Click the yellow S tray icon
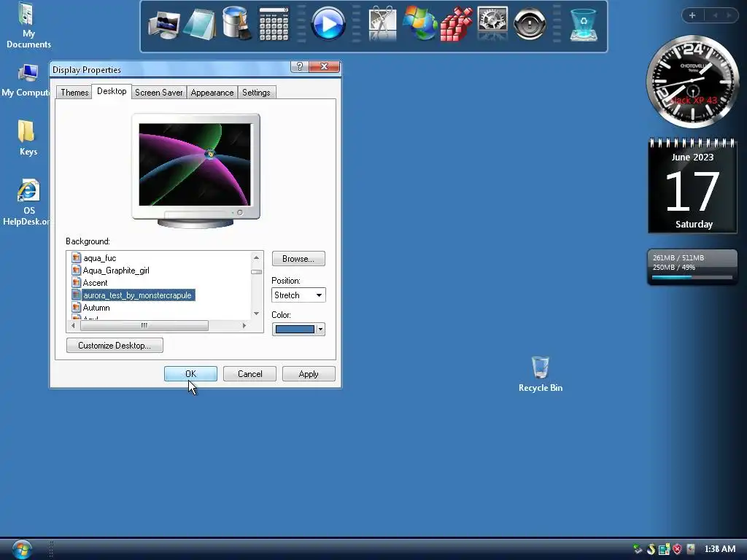 [651, 549]
